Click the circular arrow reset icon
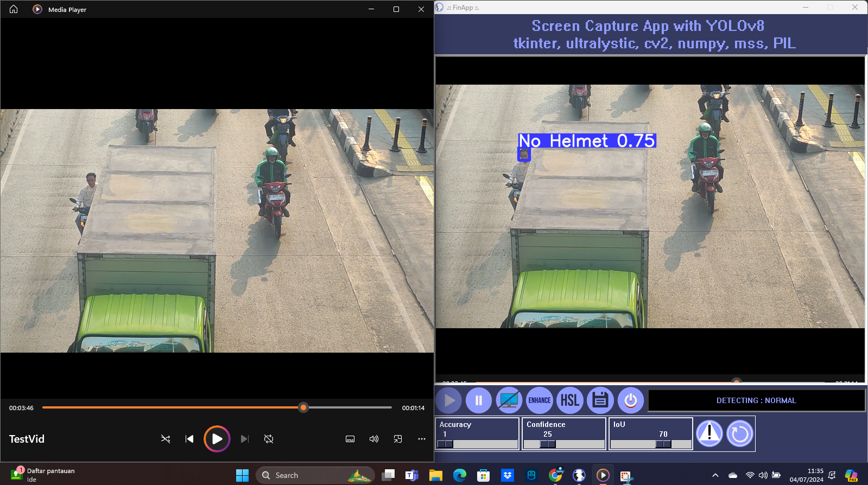The image size is (868, 485). coord(739,433)
